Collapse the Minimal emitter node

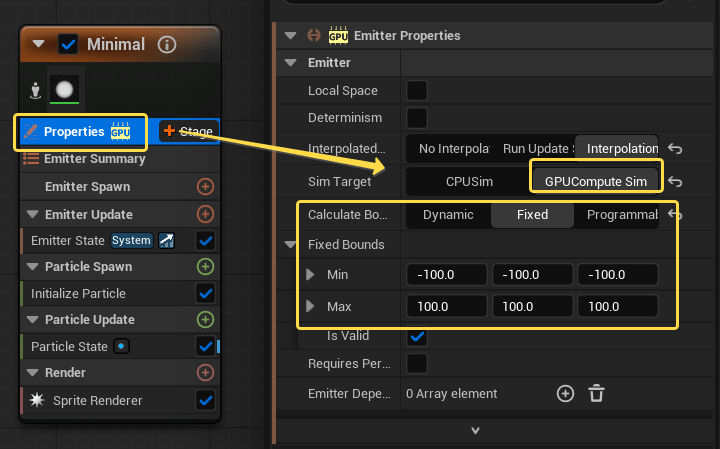[x=39, y=44]
